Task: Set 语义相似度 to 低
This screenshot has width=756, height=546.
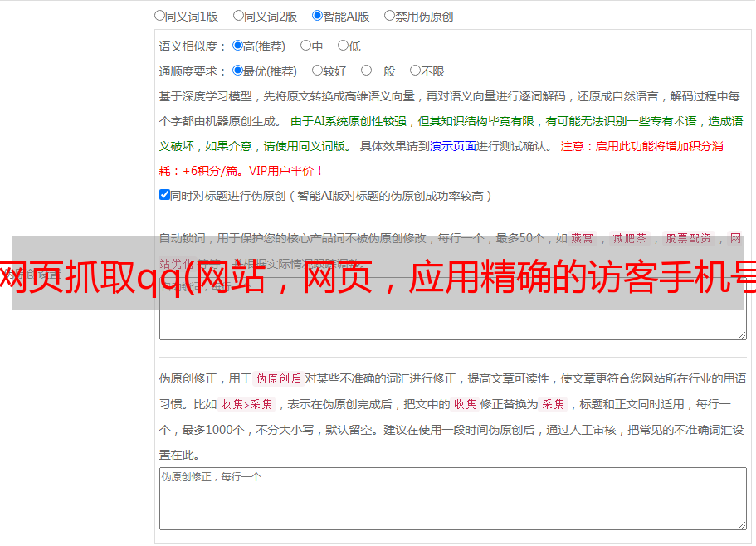Action: pos(343,46)
